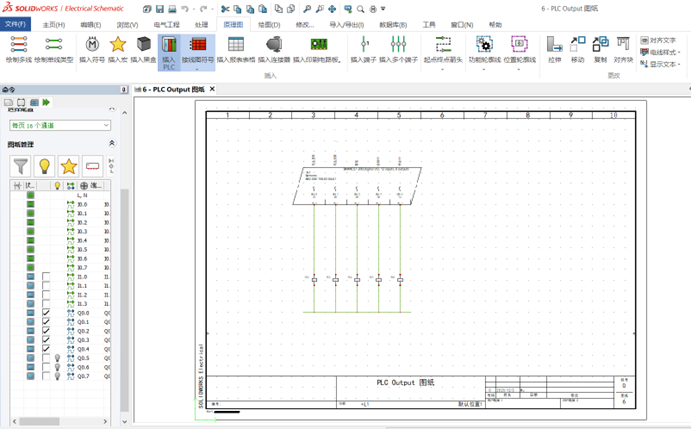691x429 pixels.
Task: Open the 每页 16 个通道 dropdown
Action: tap(104, 125)
